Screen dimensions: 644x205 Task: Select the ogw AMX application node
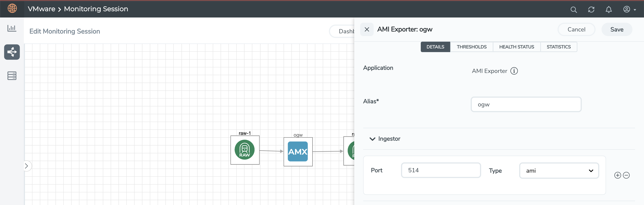tap(298, 152)
